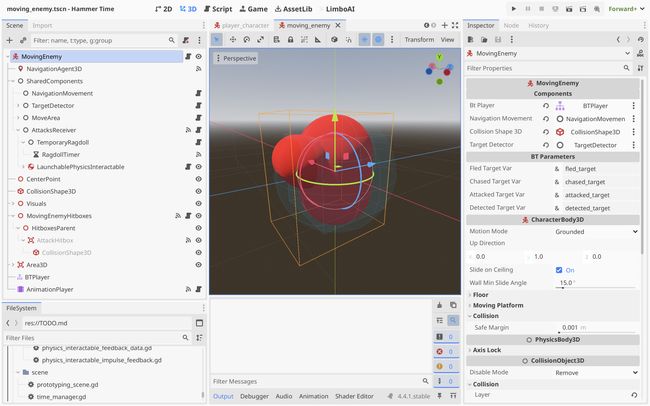650x406 pixels.
Task: Click the lock selected node icon
Action: 290,39
